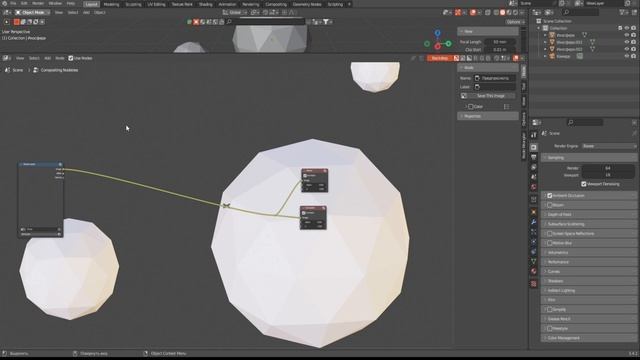The image size is (640, 360).
Task: Disable Ambient Occlusion checkbox
Action: coord(550,196)
